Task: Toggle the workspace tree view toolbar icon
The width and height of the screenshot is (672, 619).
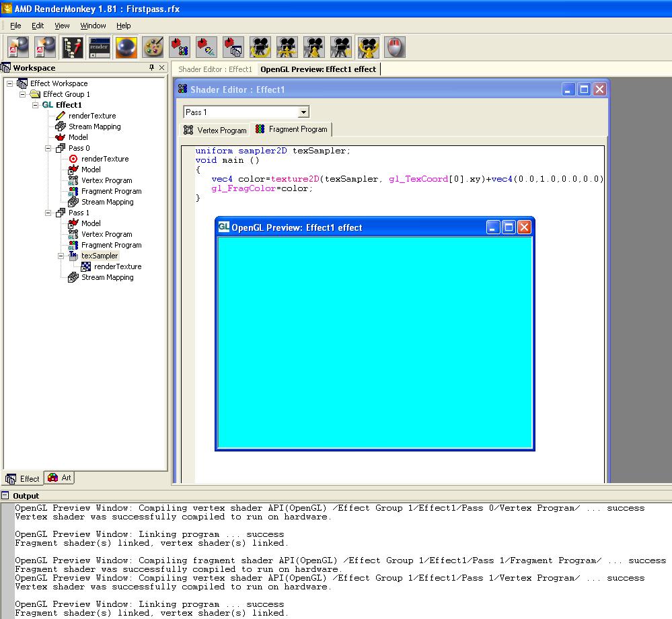Action: coord(72,47)
